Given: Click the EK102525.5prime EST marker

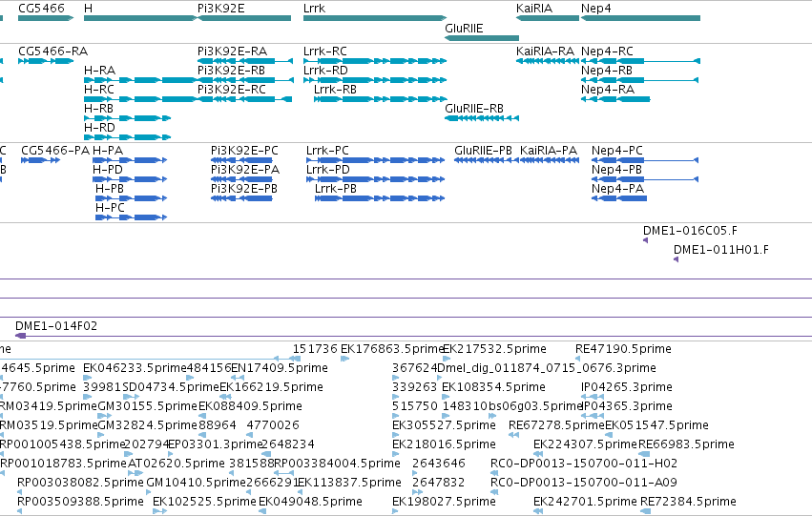Looking at the screenshot, I should click(159, 511).
